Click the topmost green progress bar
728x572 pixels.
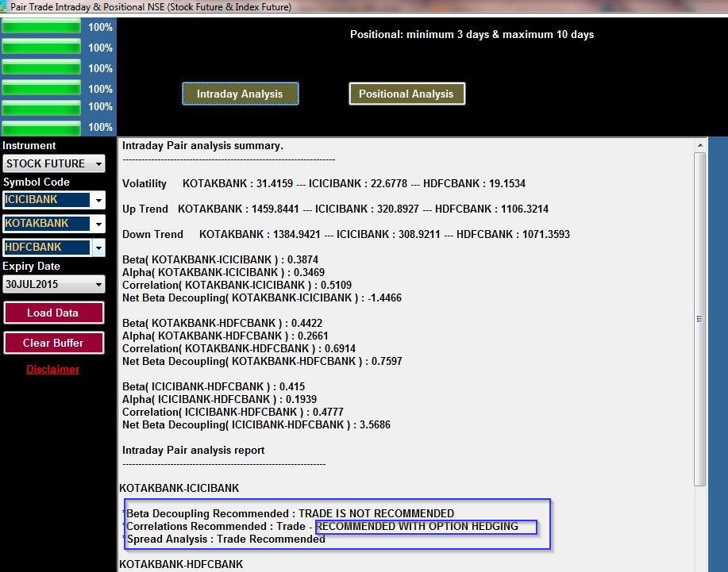click(41, 28)
